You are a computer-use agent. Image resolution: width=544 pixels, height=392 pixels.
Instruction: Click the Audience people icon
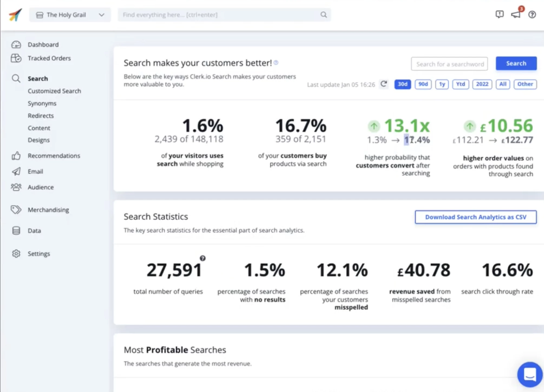tap(16, 187)
